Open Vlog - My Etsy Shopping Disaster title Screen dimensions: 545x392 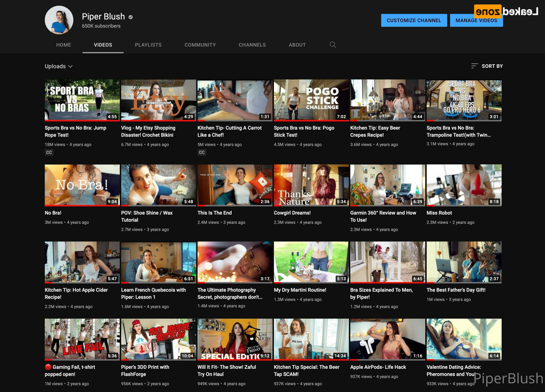[148, 131]
